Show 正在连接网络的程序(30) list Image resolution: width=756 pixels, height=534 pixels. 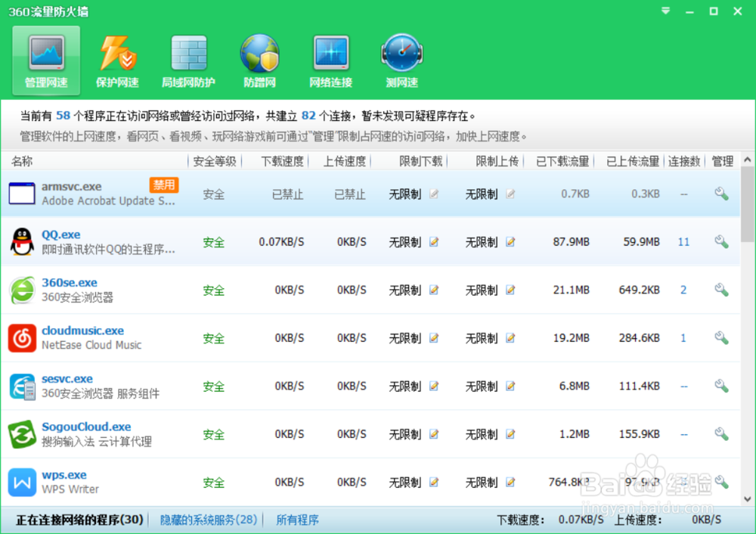click(x=79, y=520)
